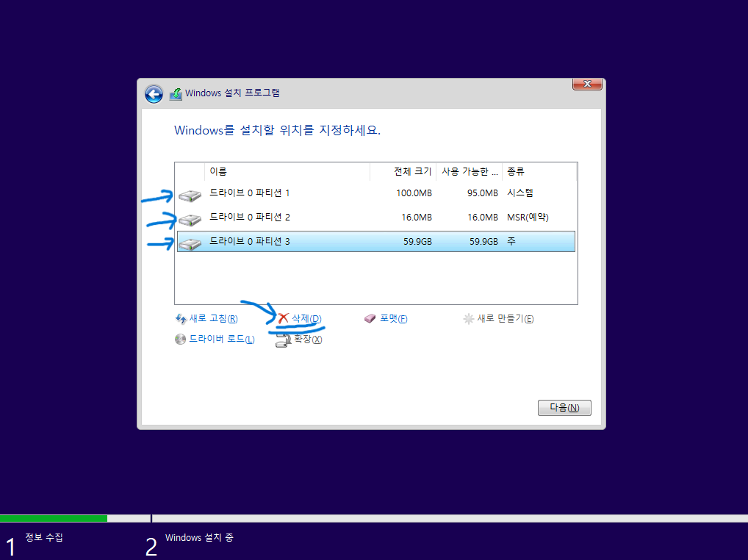Screen dimensions: 748x560
Task: Click the refresh arrows icon
Action: 181,319
